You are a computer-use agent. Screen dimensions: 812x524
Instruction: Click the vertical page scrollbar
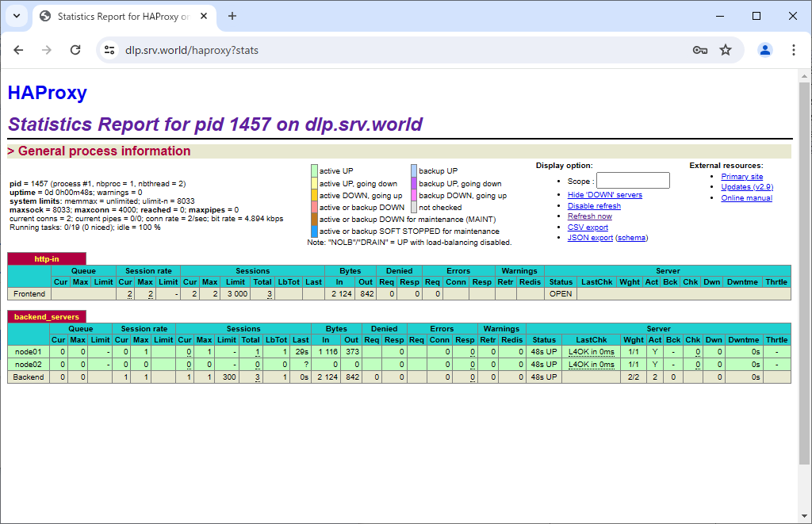point(804,273)
